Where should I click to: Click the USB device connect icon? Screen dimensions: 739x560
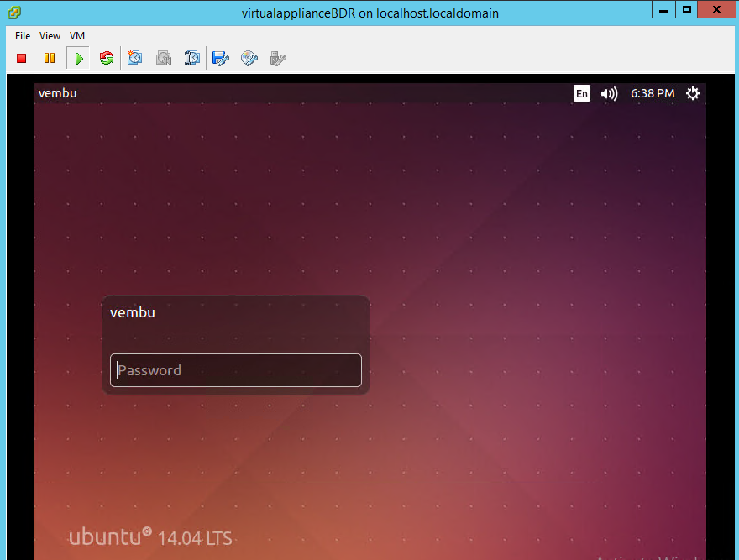(x=278, y=58)
